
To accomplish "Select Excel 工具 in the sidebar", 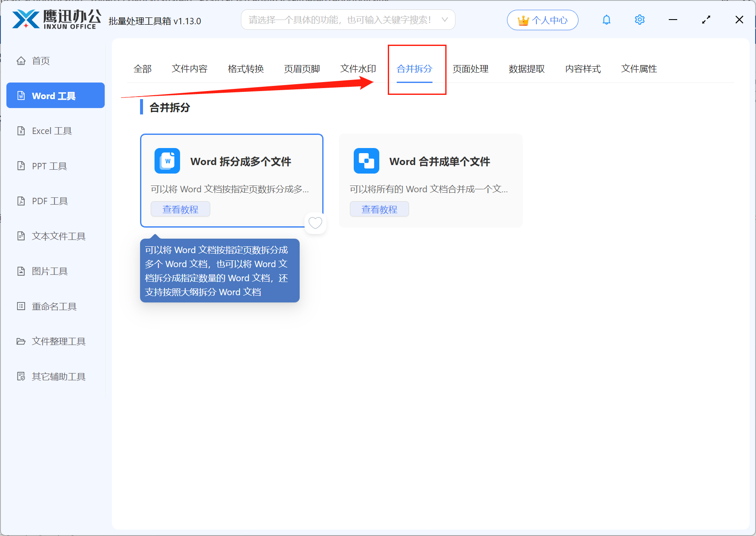I will pyautogui.click(x=52, y=131).
